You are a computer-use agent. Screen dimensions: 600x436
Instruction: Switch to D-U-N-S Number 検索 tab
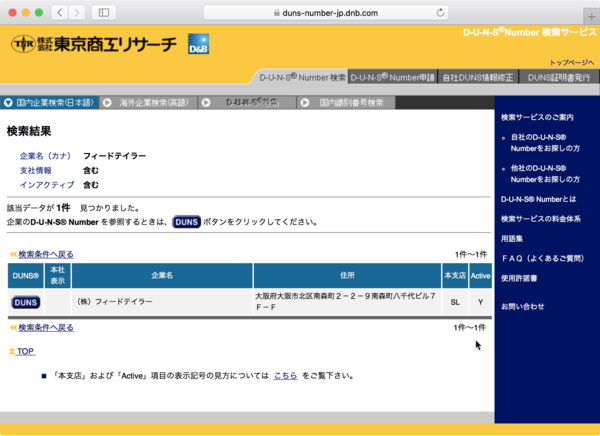point(302,77)
